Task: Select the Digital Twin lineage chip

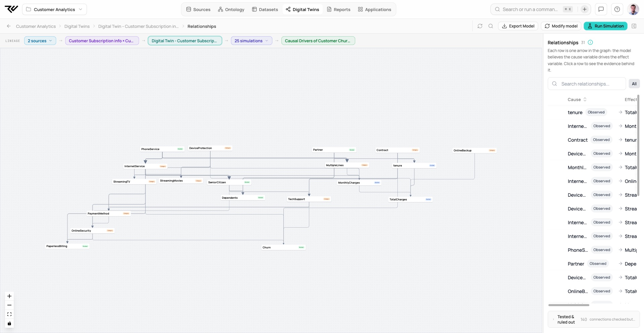Action: [185, 41]
